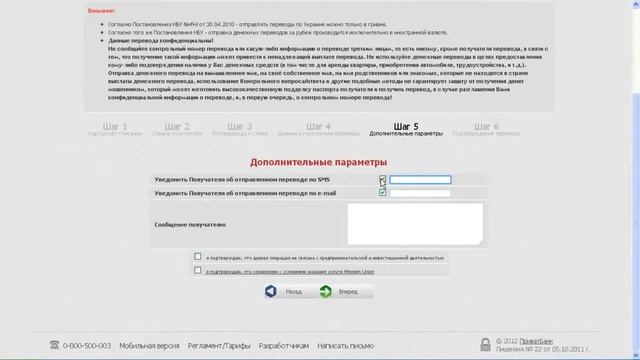Viewport: 640px width, 360px height.
Task: Click the Вперед forward button
Action: (346, 291)
